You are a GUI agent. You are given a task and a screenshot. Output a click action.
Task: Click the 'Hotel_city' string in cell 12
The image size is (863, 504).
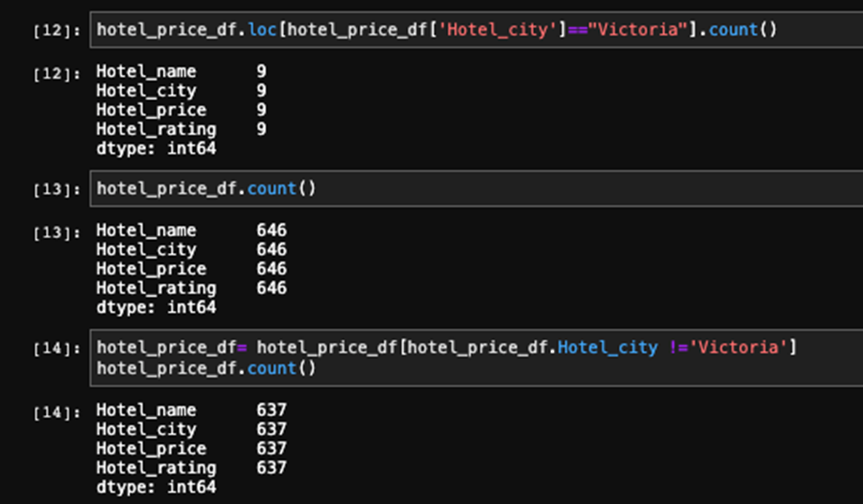tap(498, 29)
